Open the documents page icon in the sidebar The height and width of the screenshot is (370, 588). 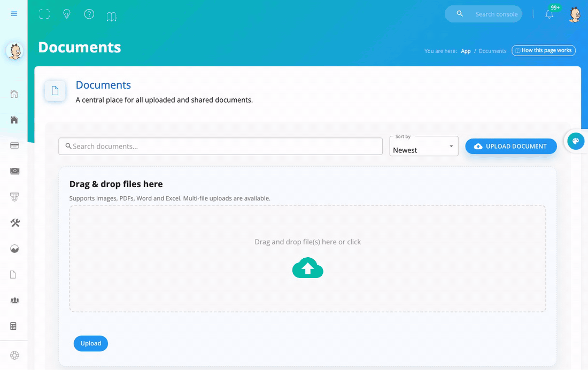(13, 275)
